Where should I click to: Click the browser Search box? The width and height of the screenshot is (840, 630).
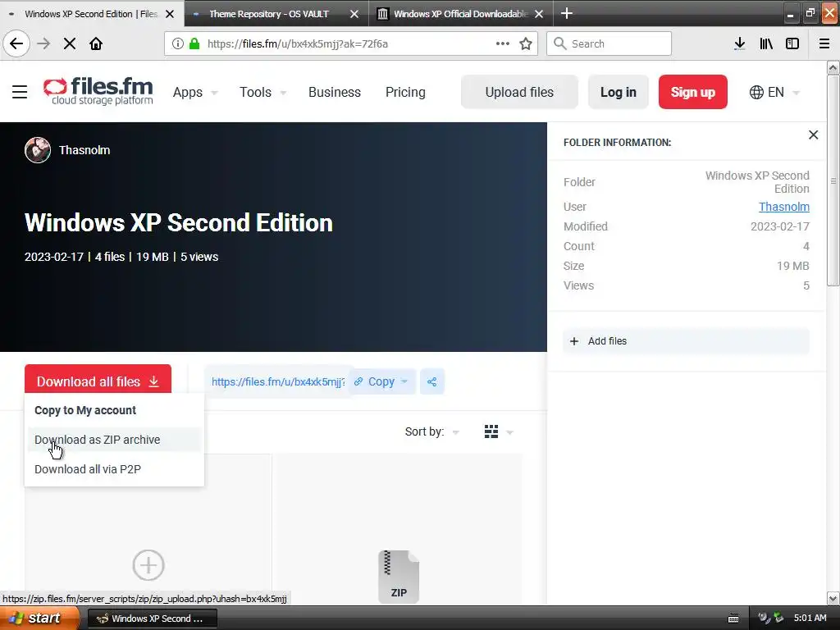pos(609,44)
